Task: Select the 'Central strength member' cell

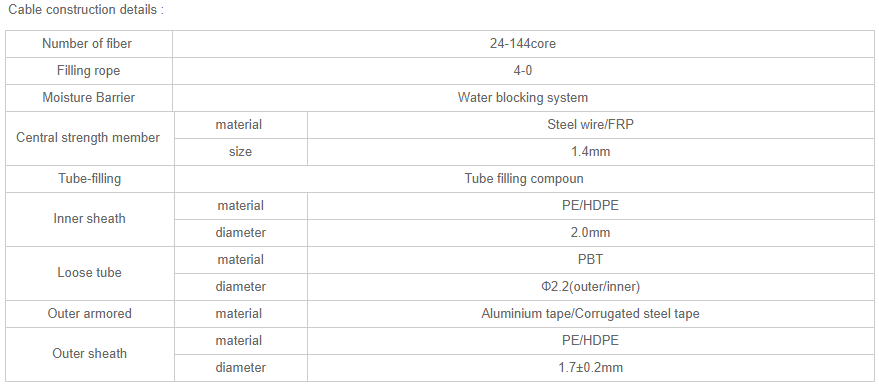Action: tap(89, 138)
